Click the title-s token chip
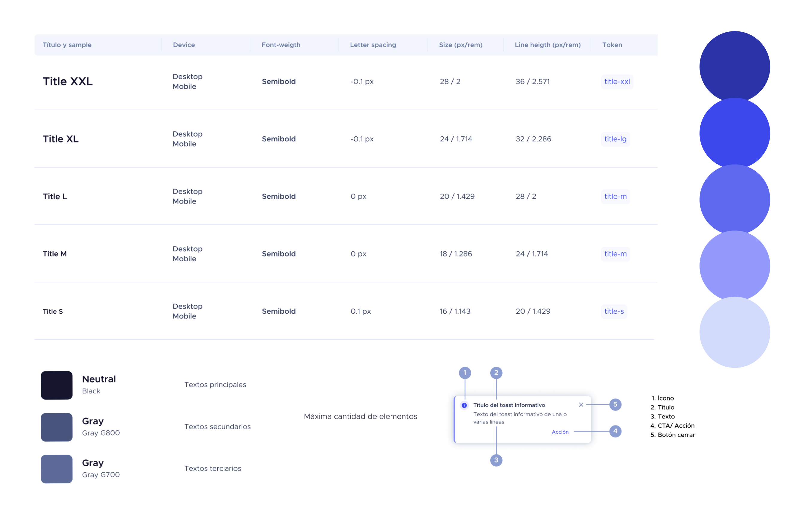 pyautogui.click(x=614, y=311)
